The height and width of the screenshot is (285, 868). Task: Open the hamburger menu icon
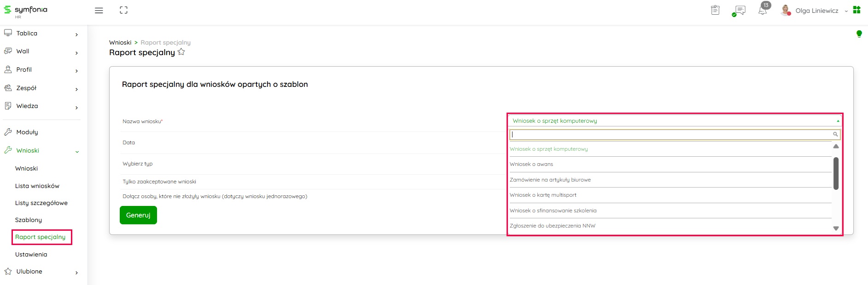(99, 11)
